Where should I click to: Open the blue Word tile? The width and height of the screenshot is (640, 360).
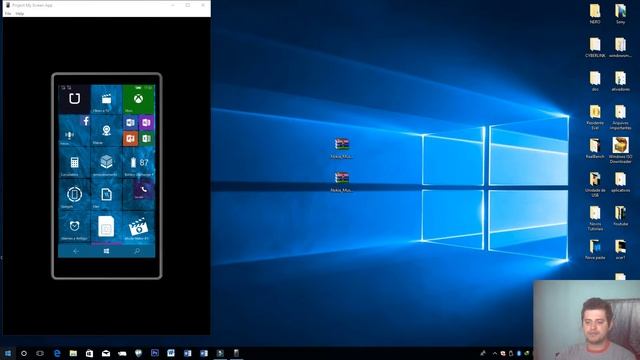click(x=130, y=122)
